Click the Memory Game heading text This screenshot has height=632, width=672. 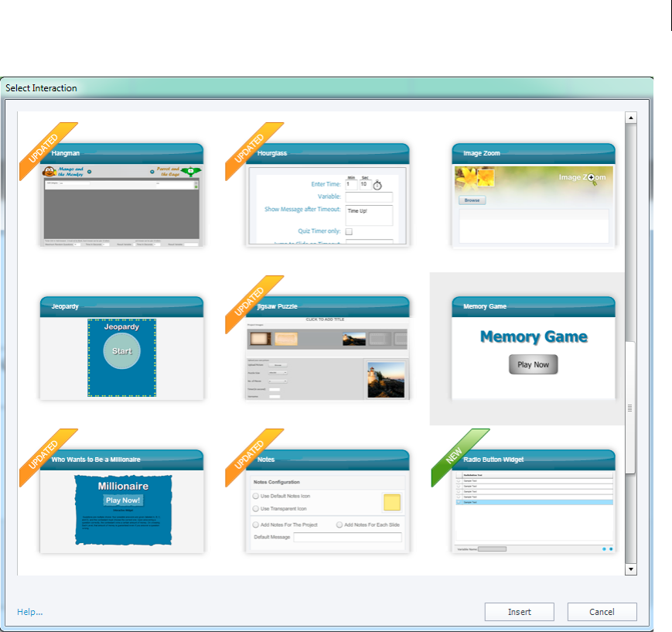coord(534,336)
